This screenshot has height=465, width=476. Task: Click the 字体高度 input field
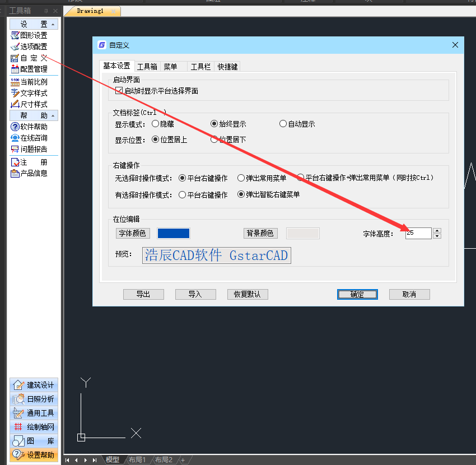(x=418, y=233)
